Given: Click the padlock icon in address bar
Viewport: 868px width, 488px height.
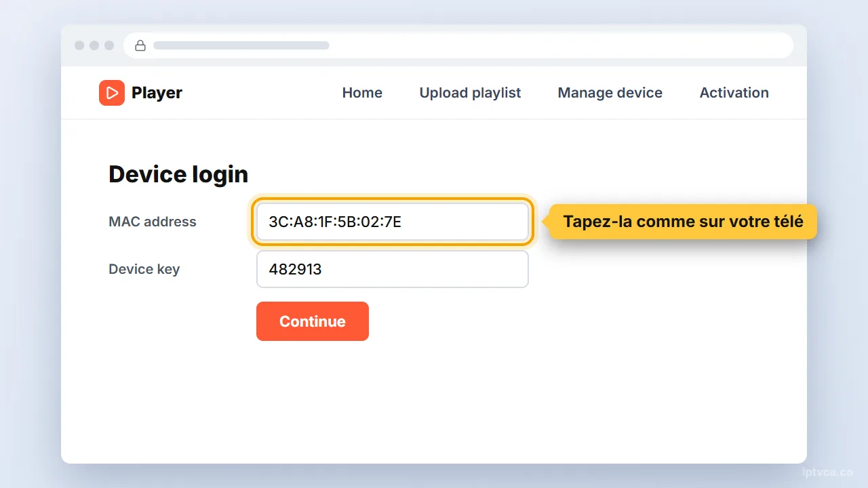Looking at the screenshot, I should [x=140, y=45].
